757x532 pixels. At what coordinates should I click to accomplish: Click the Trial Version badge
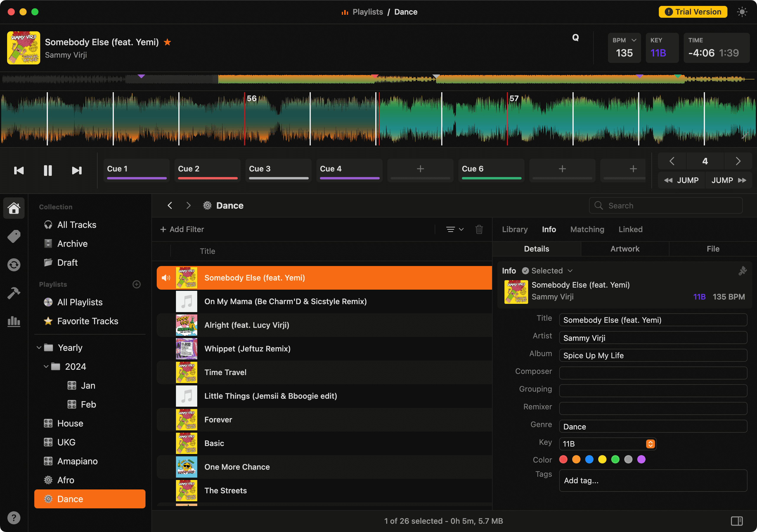693,12
